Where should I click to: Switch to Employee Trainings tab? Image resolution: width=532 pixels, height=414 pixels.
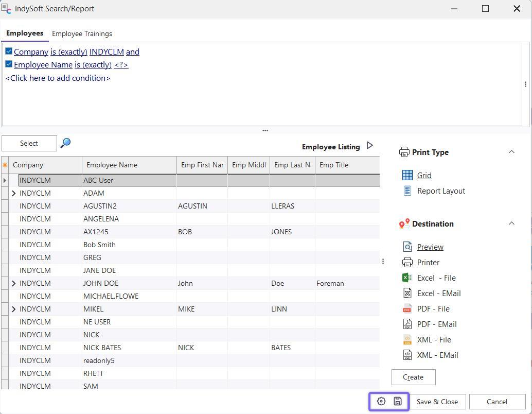(82, 34)
